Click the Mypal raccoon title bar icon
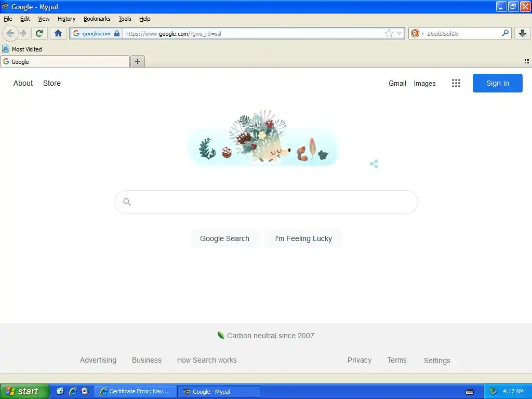This screenshot has height=399, width=532. coord(5,6)
